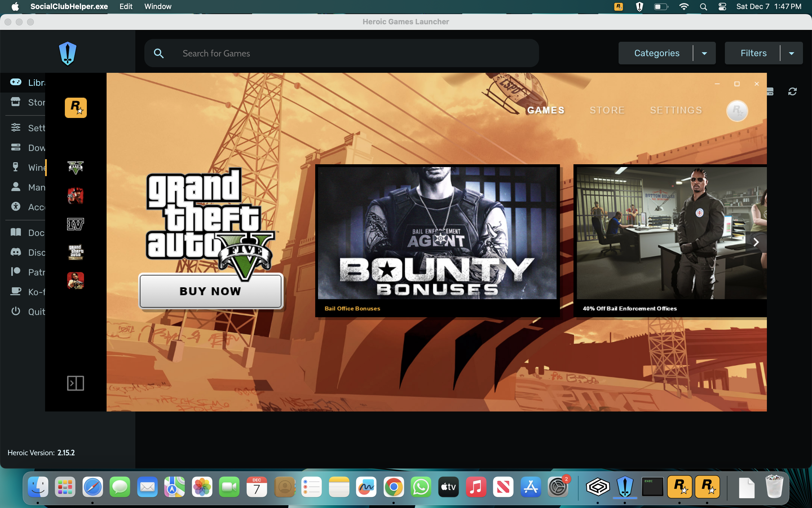Expand Rockstar launcher sidebar panel
Image resolution: width=812 pixels, height=508 pixels.
point(76,383)
